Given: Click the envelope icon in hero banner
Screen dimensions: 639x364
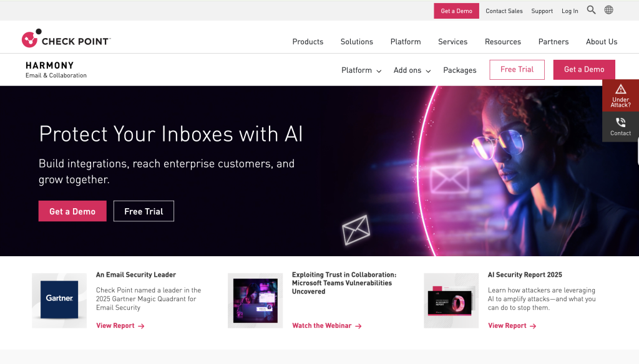Looking at the screenshot, I should [356, 231].
